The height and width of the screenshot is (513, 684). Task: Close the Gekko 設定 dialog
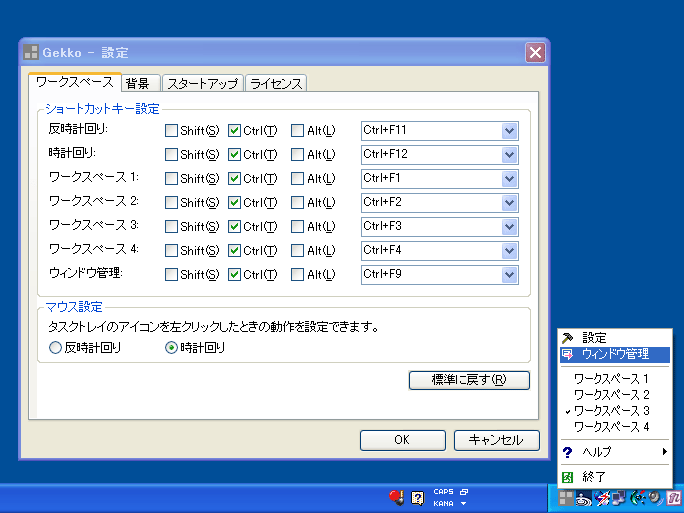(x=535, y=53)
